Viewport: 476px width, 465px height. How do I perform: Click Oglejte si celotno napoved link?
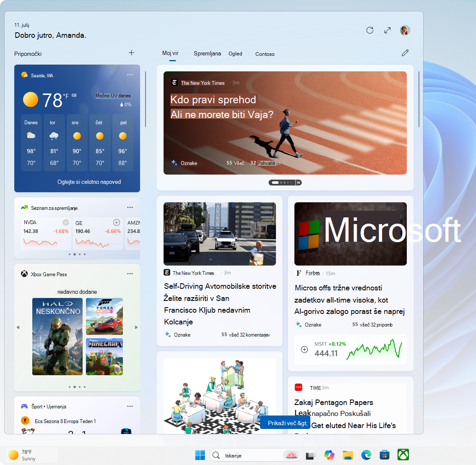[x=89, y=182]
